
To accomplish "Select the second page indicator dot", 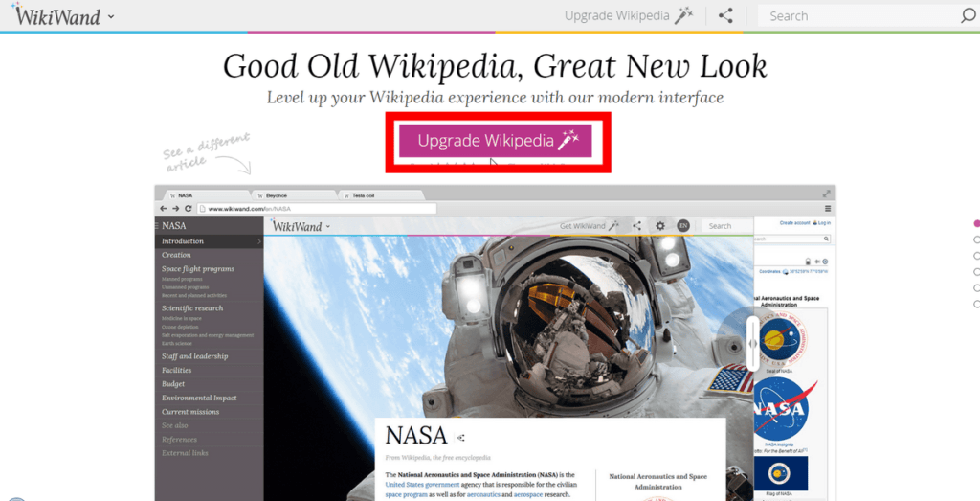I will tap(976, 239).
